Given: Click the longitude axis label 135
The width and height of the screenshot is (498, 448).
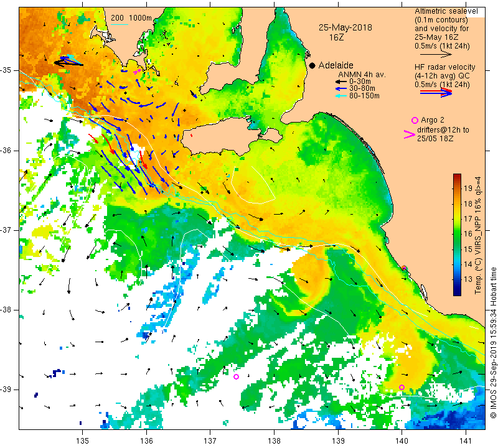Looking at the screenshot, I should click(x=83, y=441).
